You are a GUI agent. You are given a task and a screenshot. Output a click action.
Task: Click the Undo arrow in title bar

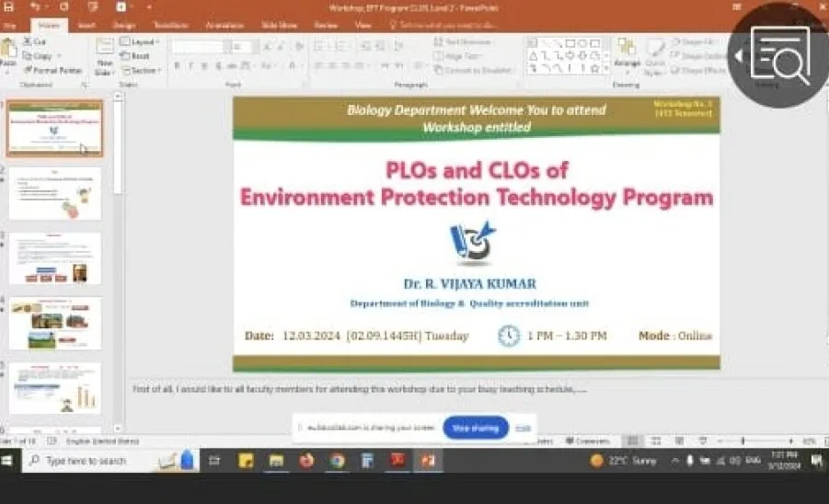coord(35,6)
